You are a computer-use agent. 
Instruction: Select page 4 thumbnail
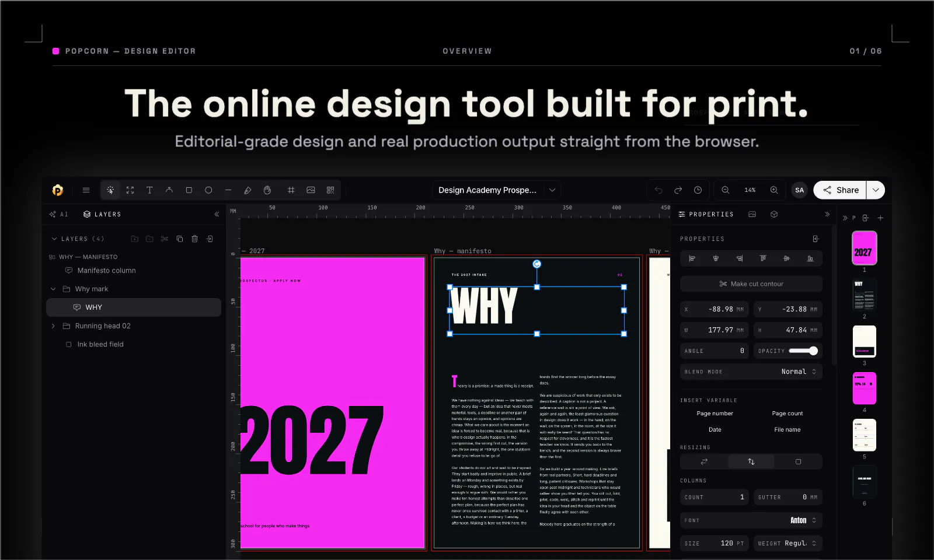(x=865, y=388)
